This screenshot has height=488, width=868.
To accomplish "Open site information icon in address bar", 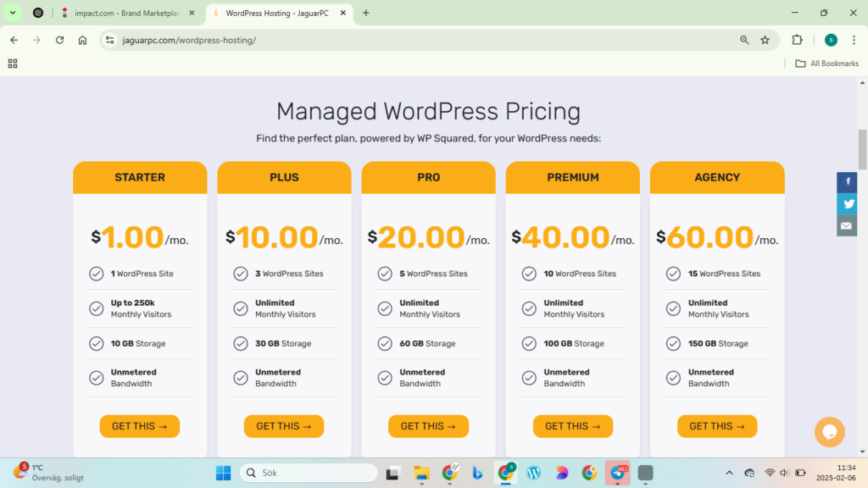I will (110, 40).
